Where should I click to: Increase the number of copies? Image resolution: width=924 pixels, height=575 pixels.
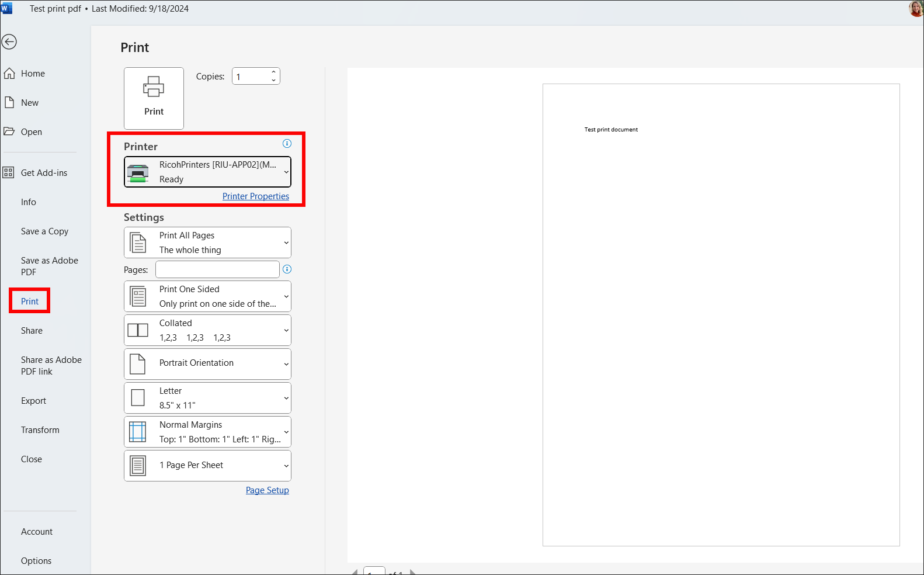coord(273,72)
